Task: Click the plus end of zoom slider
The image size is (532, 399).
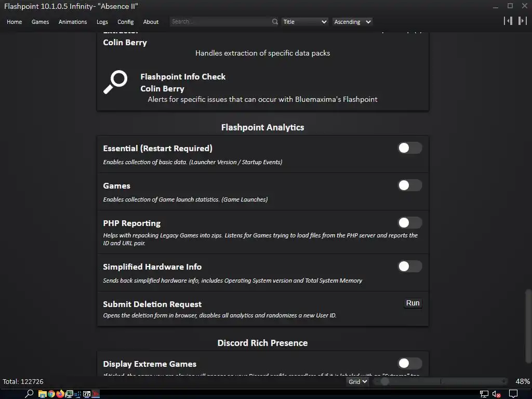Action: coord(504,382)
